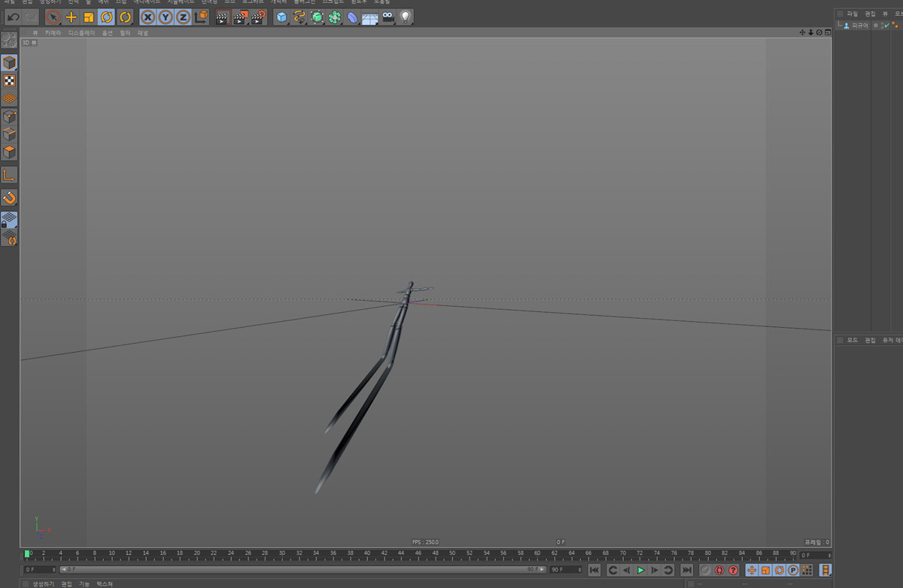Step back one frame
The height and width of the screenshot is (588, 903).
627,571
